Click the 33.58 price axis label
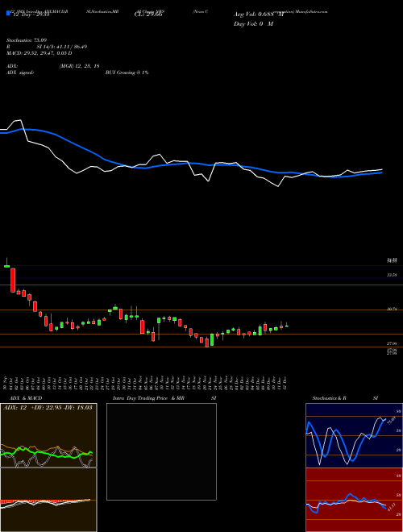The image size is (403, 532). point(393,275)
